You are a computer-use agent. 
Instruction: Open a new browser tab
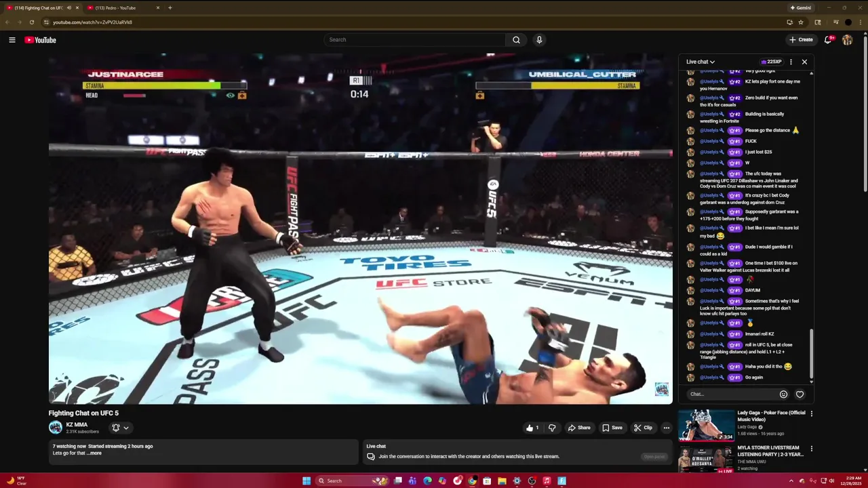click(170, 7)
